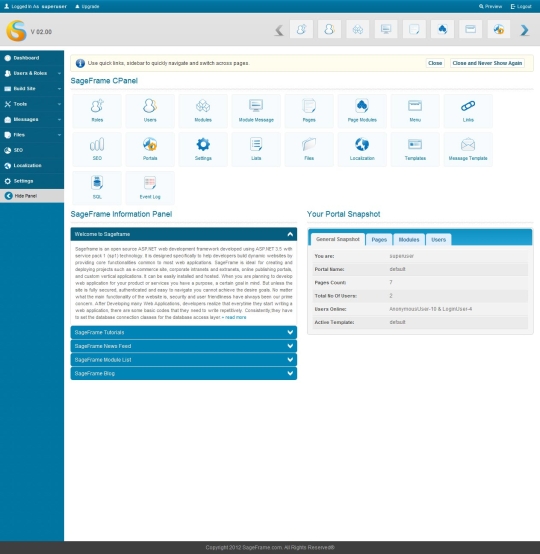
Task: Click the Hide Panel button
Action: [x=32, y=196]
